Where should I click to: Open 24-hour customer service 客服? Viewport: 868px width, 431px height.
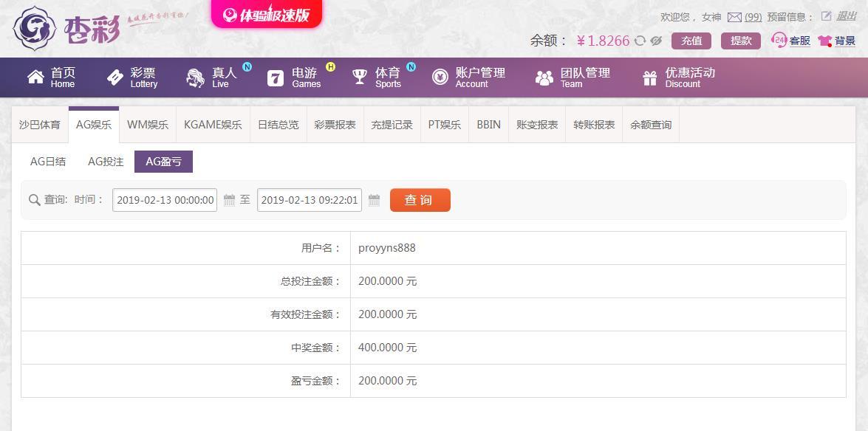791,41
